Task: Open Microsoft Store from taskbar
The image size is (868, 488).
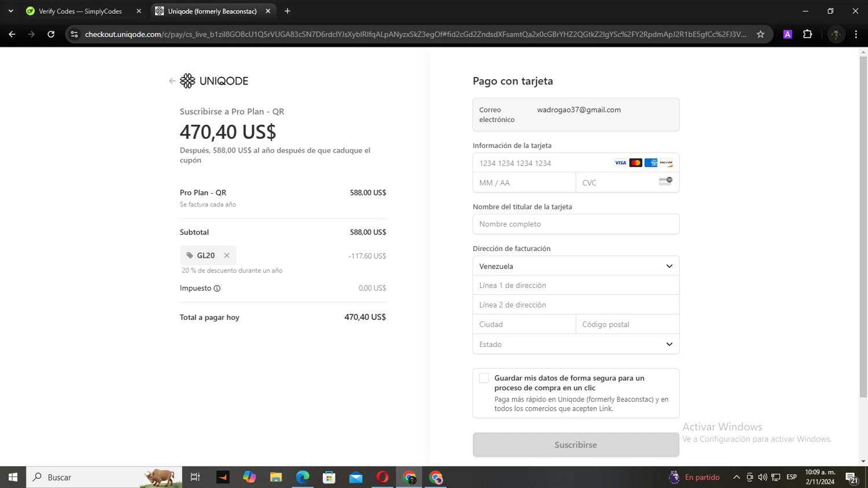Action: pyautogui.click(x=329, y=478)
